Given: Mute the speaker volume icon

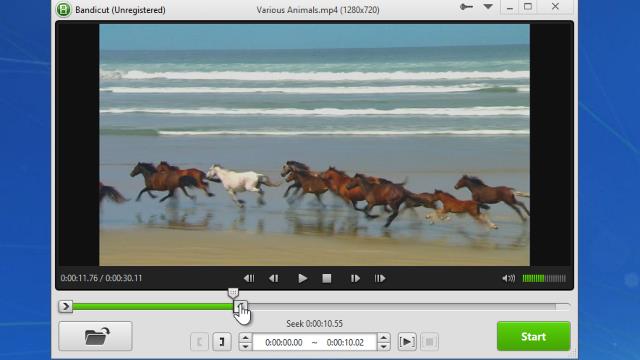Looking at the screenshot, I should tap(508, 278).
